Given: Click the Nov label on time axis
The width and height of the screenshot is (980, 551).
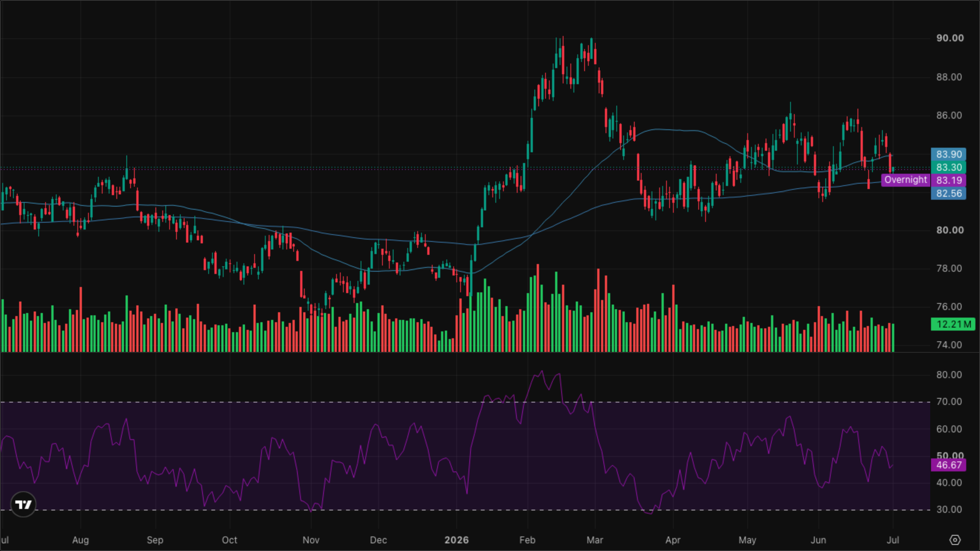Looking at the screenshot, I should click(x=311, y=540).
